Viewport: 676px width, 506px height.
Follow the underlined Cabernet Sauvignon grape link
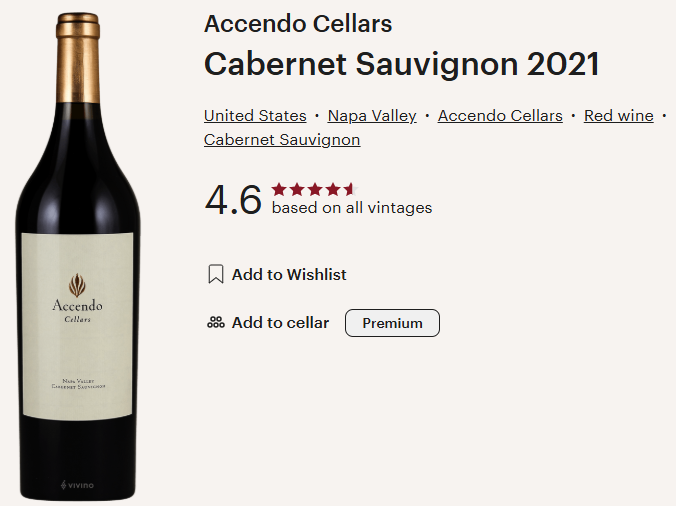282,140
